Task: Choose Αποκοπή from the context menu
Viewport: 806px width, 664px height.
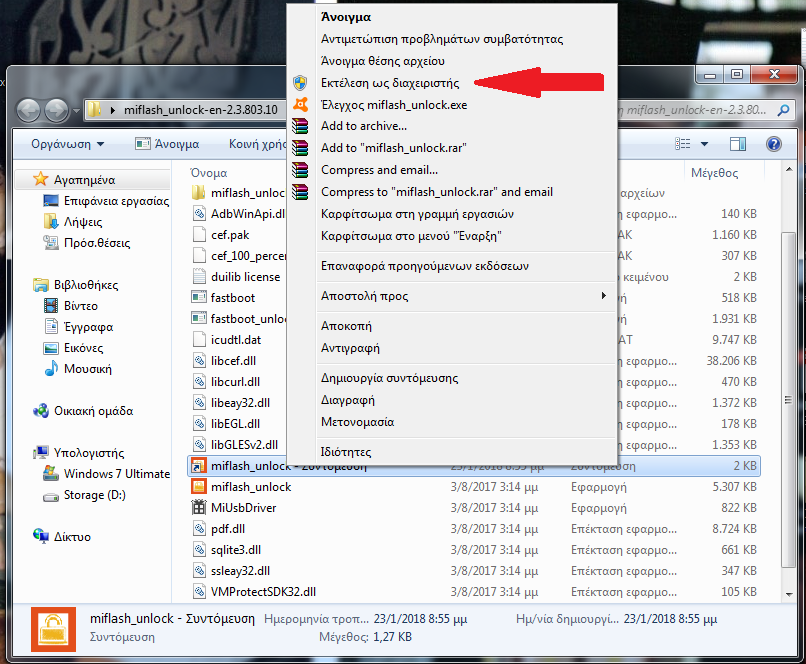Action: pyautogui.click(x=346, y=325)
